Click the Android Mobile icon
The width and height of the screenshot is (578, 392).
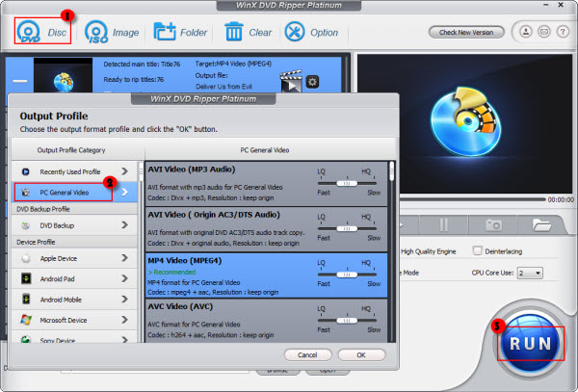[26, 300]
